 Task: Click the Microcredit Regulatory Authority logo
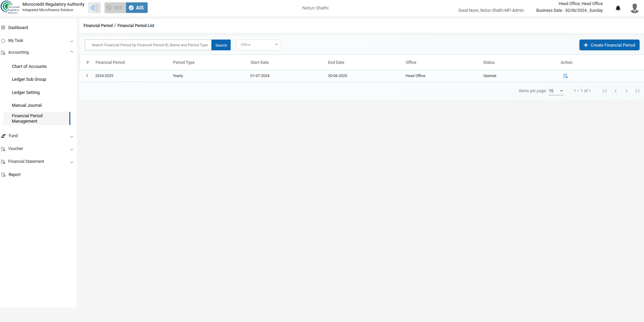pos(10,7)
